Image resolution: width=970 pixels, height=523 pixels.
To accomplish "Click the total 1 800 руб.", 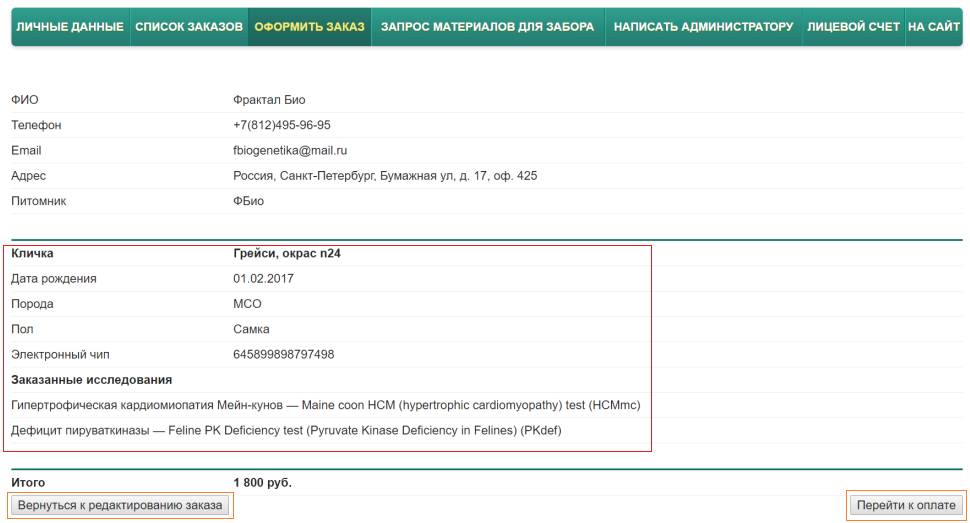I will pos(262,483).
